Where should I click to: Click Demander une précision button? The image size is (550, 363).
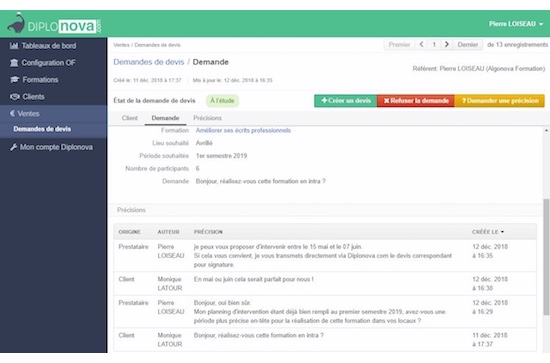click(499, 101)
